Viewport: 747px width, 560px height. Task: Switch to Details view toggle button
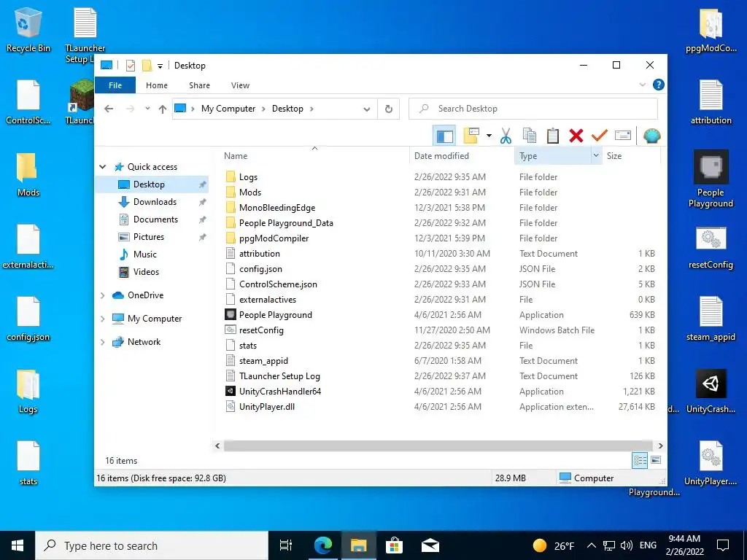[x=640, y=460]
